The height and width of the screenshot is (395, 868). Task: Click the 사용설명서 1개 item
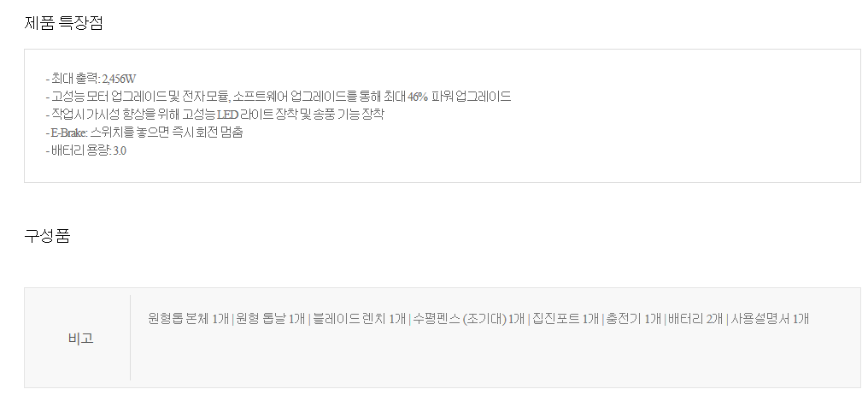click(x=769, y=319)
